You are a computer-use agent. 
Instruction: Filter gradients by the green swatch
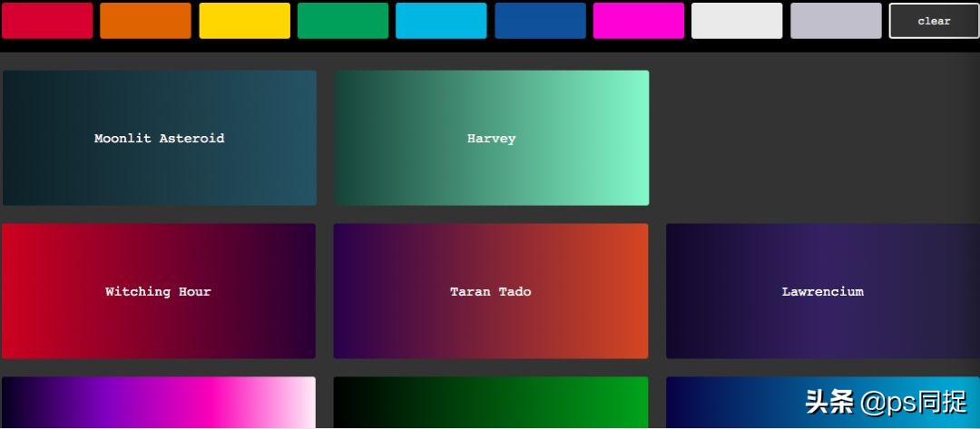(x=342, y=21)
